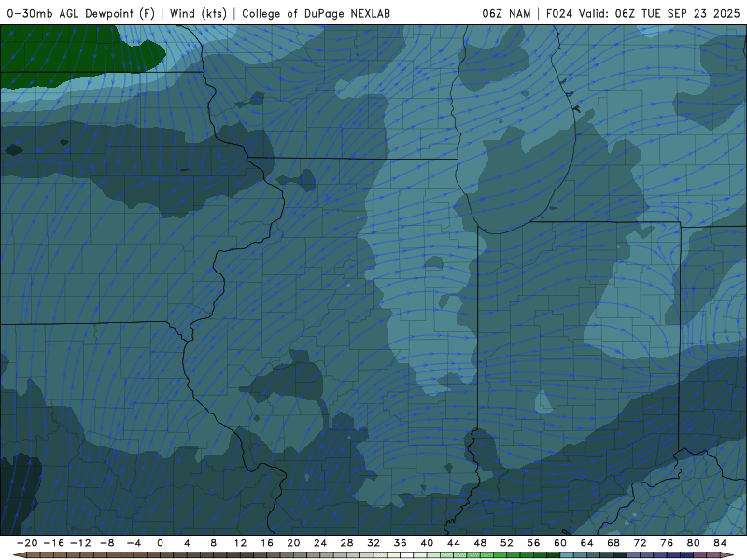This screenshot has width=747, height=560.
Task: Click the 44 label on the color scale
Action: click(454, 543)
